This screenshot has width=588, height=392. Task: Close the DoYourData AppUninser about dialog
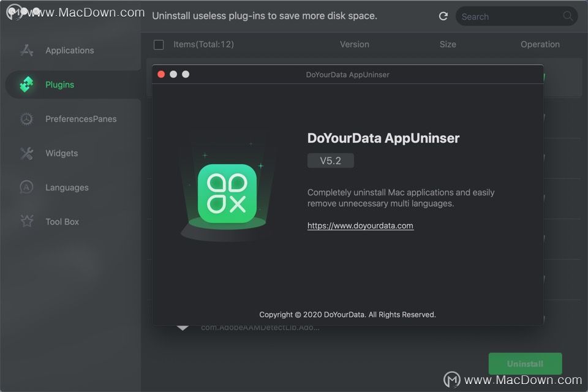[x=161, y=74]
